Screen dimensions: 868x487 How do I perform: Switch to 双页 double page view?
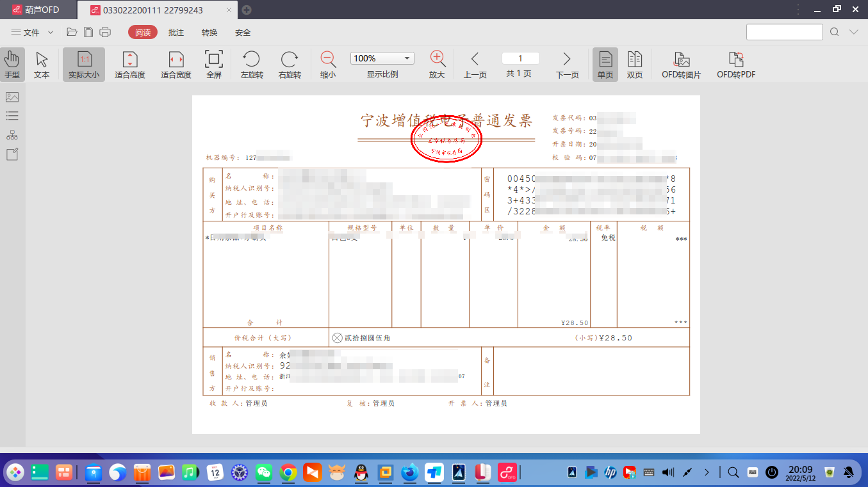(635, 65)
